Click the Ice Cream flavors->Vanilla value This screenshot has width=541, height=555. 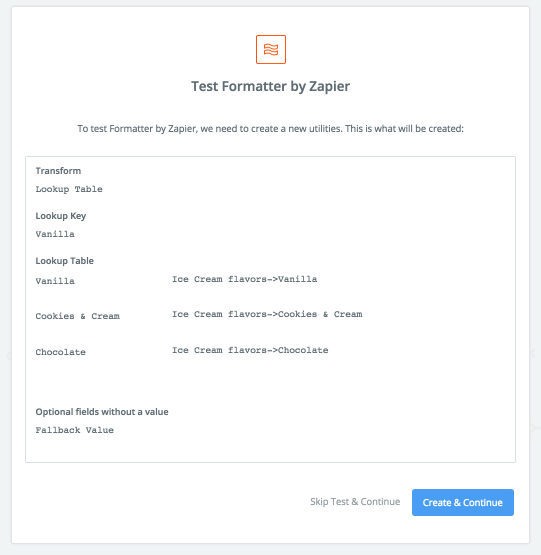point(245,279)
